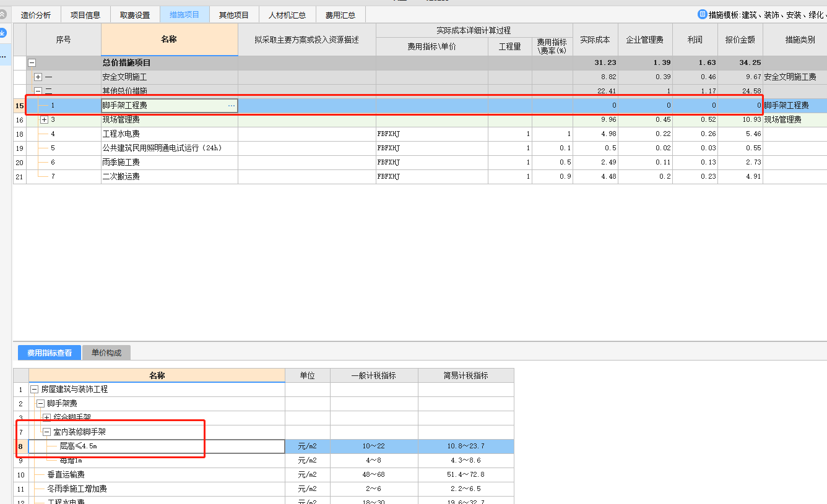Select the 二次搬运费 row name
This screenshot has height=504, width=827.
[x=121, y=177]
